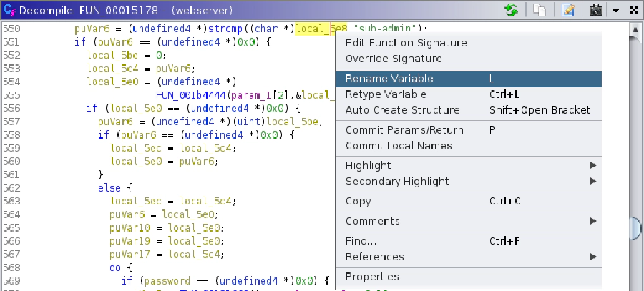Click the do keyword on line 568
This screenshot has height=291, width=644.
pos(115,267)
